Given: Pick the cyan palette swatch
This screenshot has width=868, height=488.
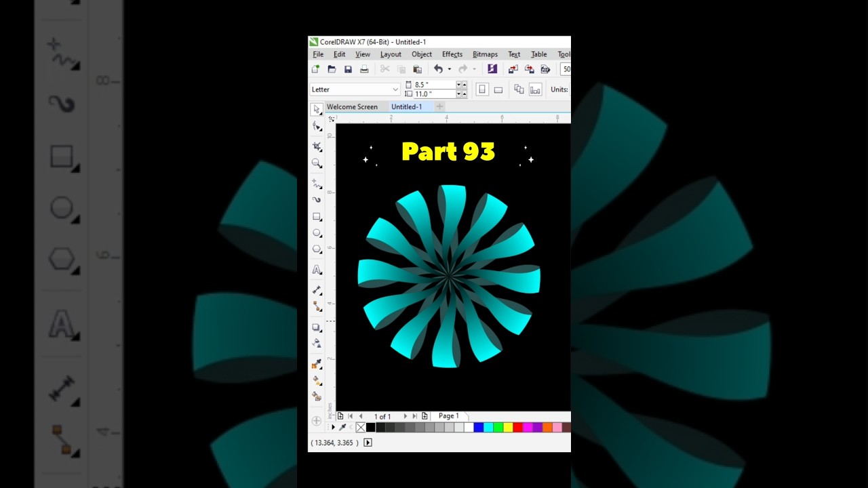Looking at the screenshot, I should tap(488, 427).
